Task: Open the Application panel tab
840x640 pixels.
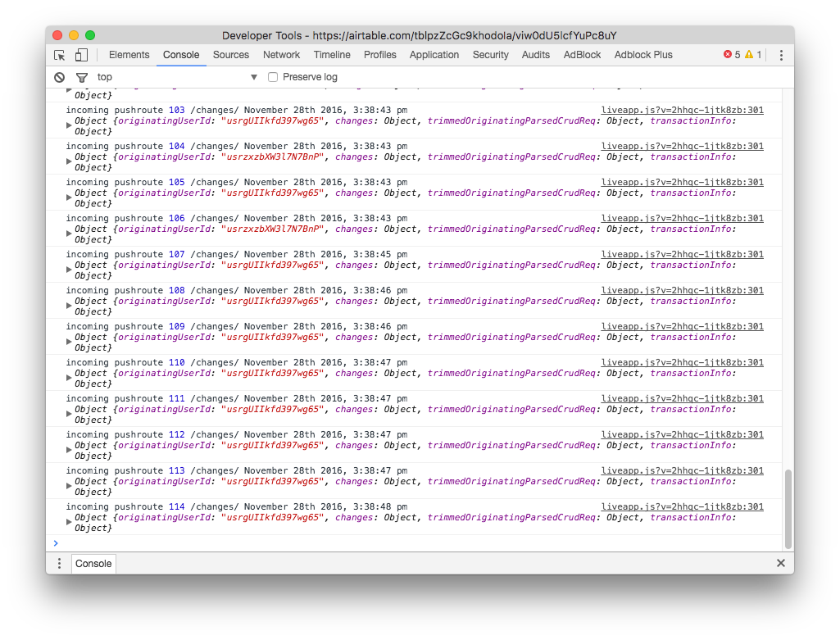Action: (434, 54)
